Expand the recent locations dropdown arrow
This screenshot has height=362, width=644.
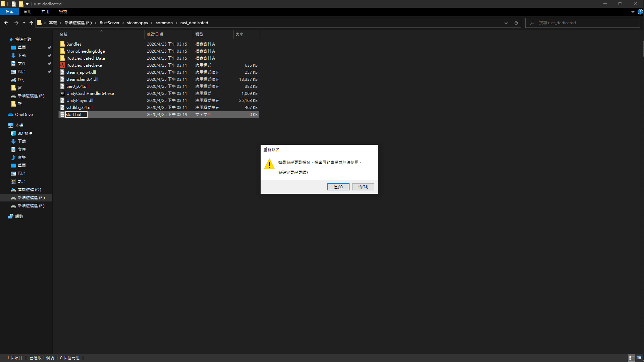24,23
